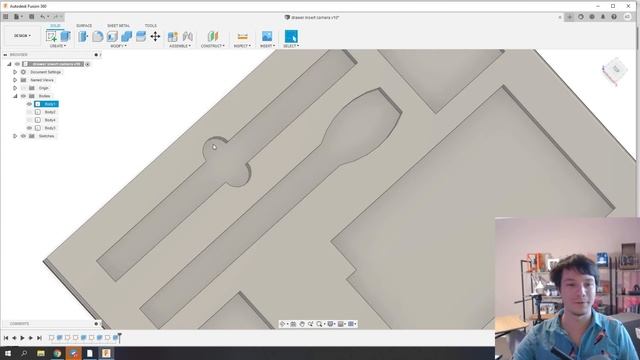Open Display Settings in navigation bar
The width and height of the screenshot is (640, 360).
click(x=331, y=324)
